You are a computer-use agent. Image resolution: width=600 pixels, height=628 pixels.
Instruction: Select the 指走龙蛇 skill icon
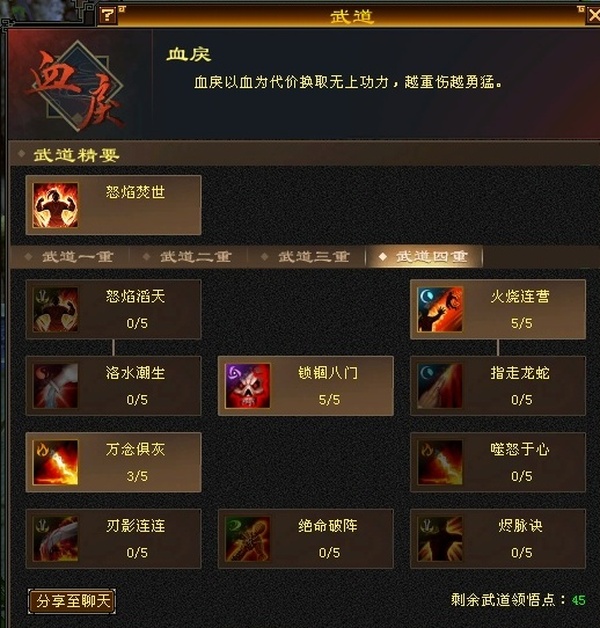click(x=440, y=386)
